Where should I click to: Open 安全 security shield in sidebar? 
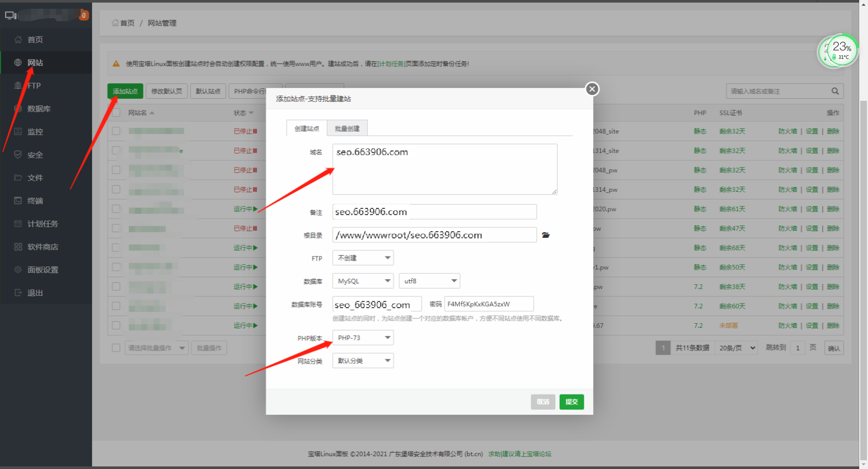[x=18, y=155]
